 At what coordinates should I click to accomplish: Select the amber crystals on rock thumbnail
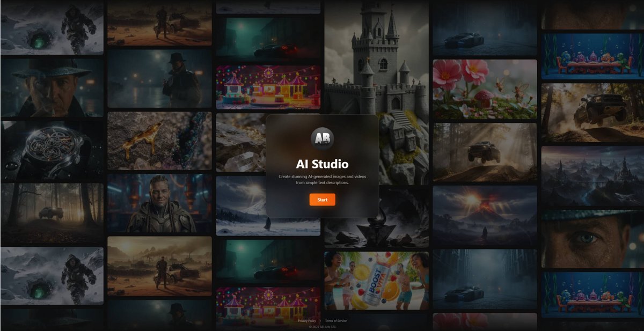tap(161, 142)
